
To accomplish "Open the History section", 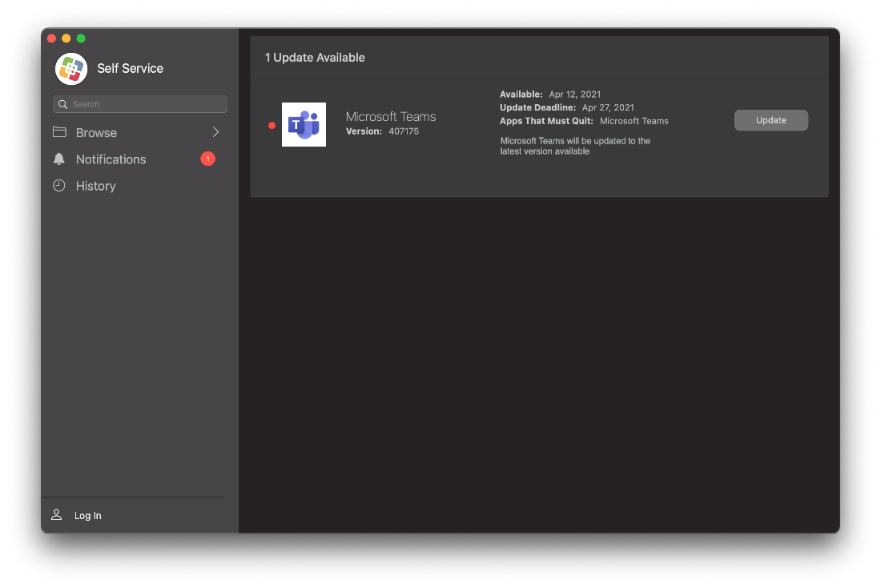I will (x=140, y=186).
